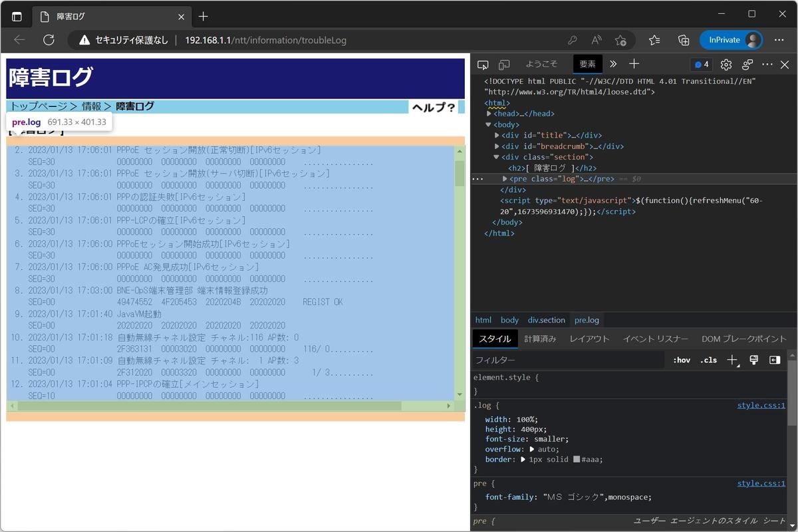
Task: Click the InPrivate profile button
Action: pos(731,40)
